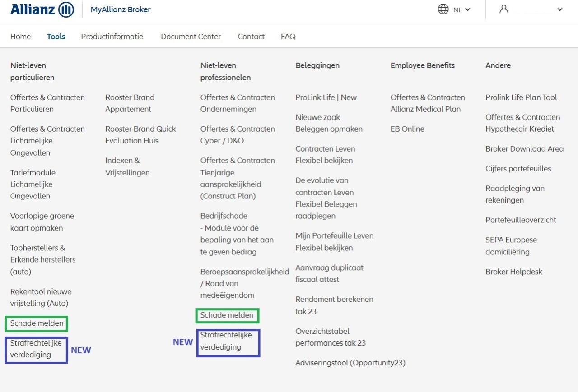Click MyAllianz Broker title text
Screen dimensions: 578x392
pyautogui.click(x=121, y=9)
